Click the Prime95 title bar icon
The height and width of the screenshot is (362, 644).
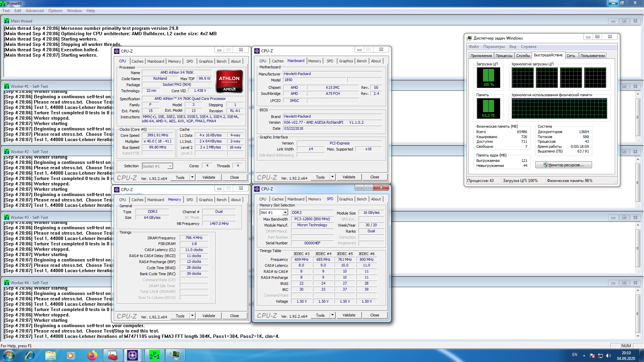3,3
